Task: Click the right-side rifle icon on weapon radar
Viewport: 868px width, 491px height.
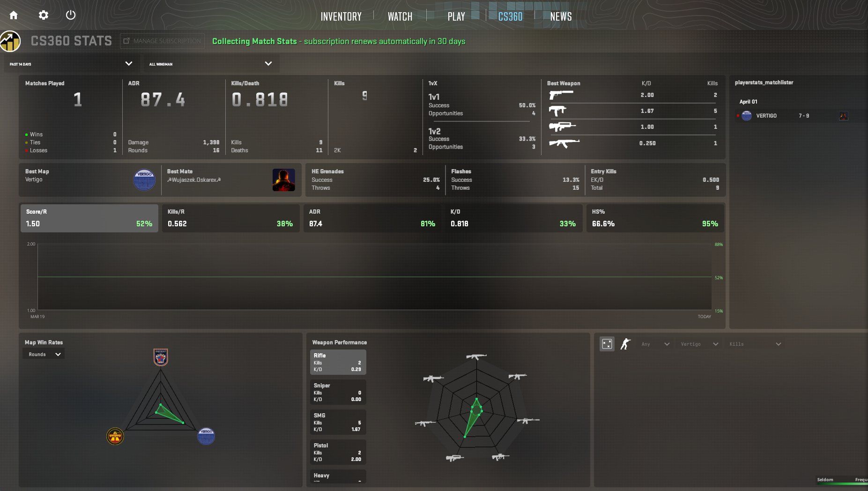Action: [x=528, y=421]
